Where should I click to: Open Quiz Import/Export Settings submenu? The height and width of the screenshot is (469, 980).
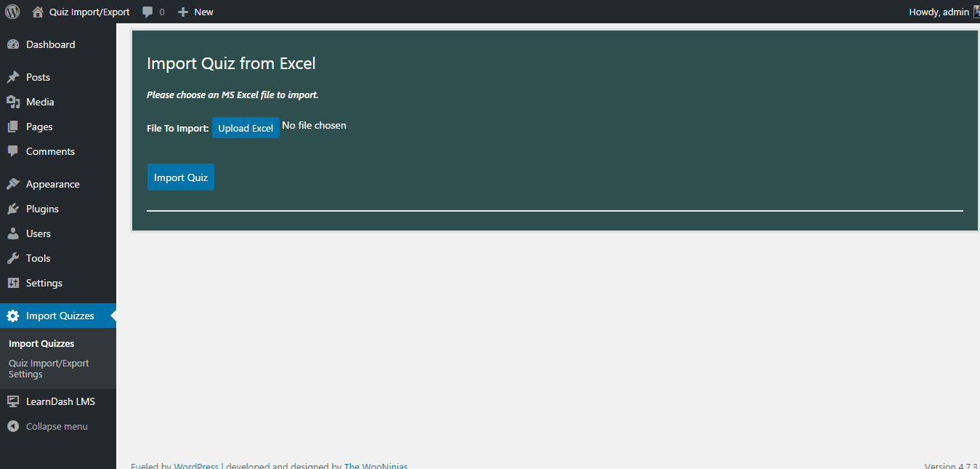(x=49, y=369)
